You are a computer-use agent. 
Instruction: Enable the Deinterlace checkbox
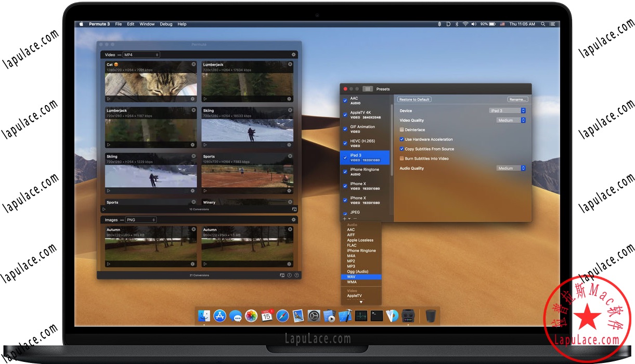[x=403, y=129]
